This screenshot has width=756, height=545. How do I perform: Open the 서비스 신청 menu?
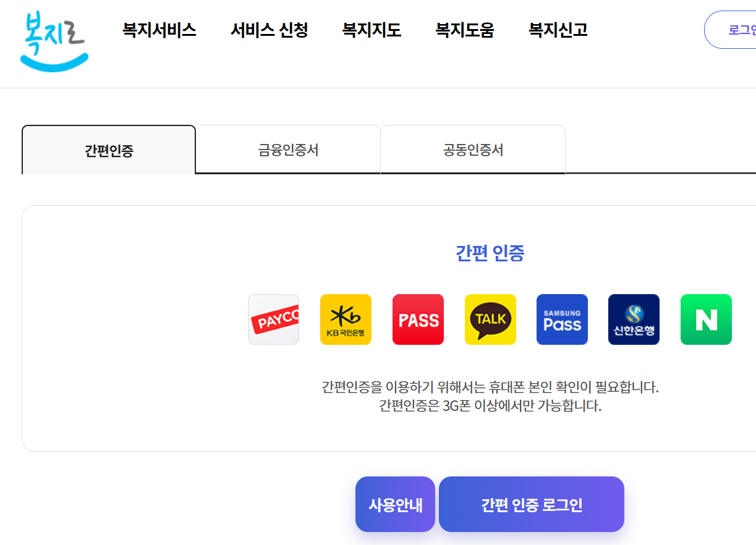click(x=269, y=30)
